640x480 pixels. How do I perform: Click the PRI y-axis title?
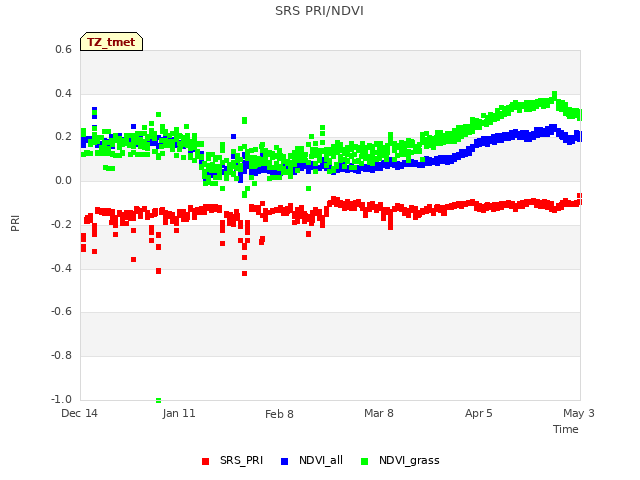point(15,223)
